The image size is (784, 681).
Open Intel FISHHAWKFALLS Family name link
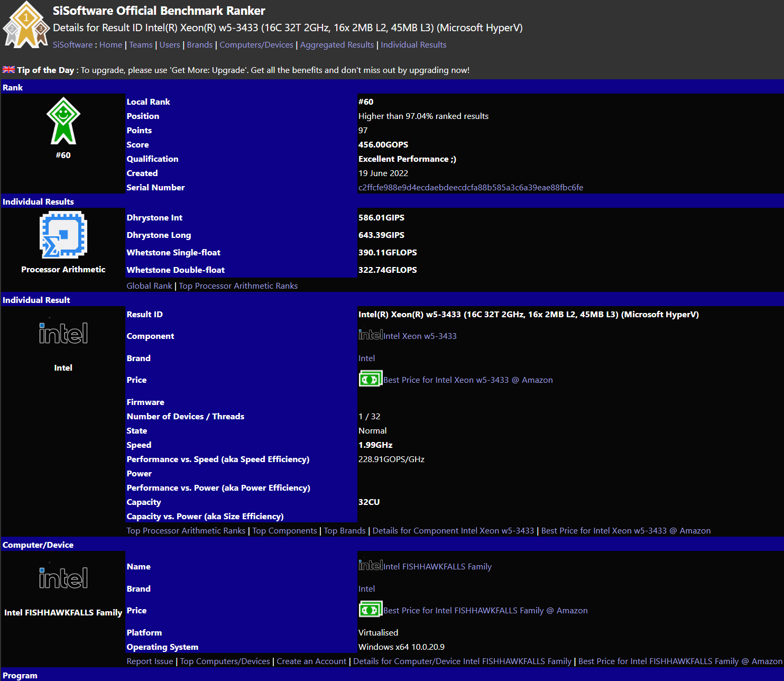click(x=437, y=567)
